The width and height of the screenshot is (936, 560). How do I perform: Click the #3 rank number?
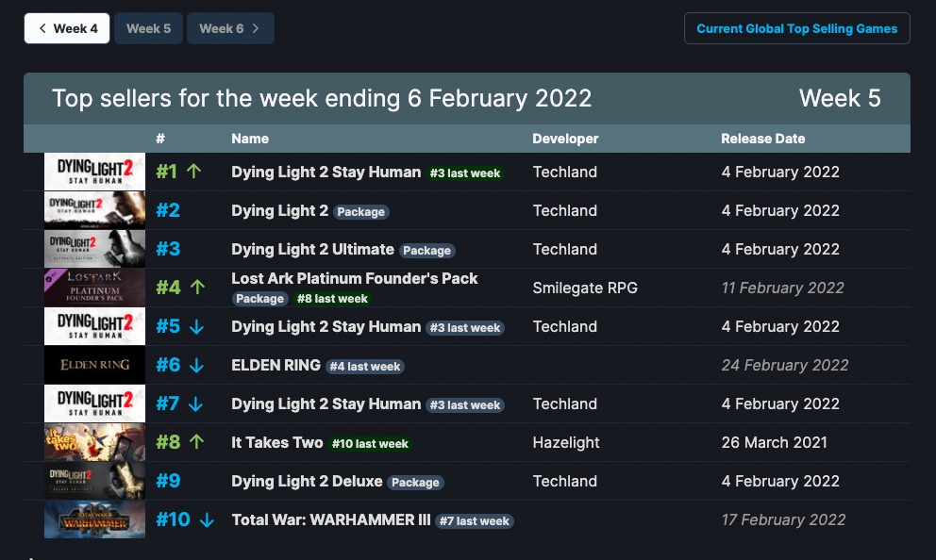168,249
